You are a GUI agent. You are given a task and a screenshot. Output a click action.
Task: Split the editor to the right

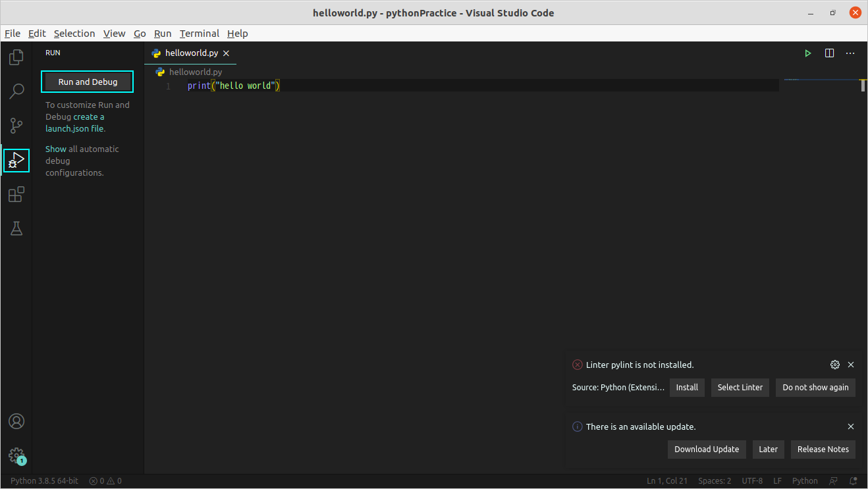(830, 53)
